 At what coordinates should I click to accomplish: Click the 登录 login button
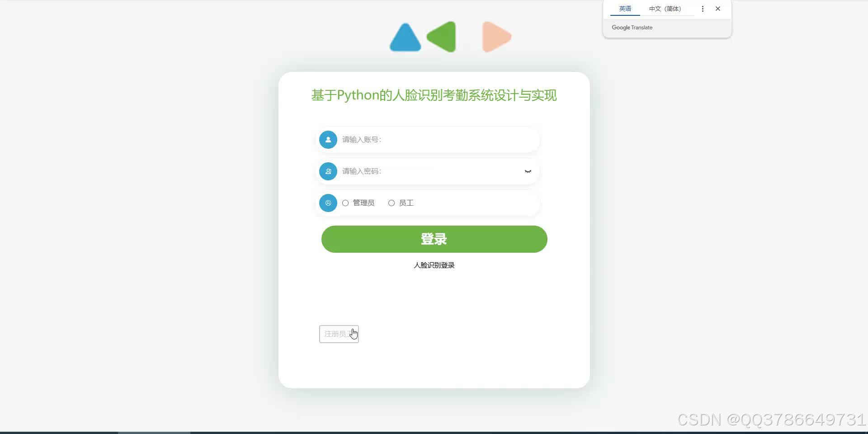point(433,239)
